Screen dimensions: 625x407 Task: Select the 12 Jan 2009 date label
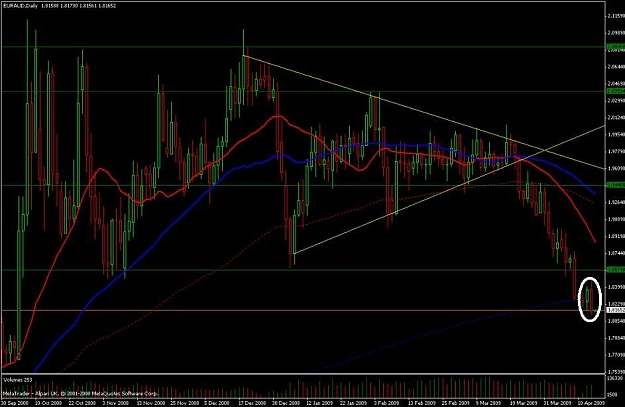(x=318, y=403)
